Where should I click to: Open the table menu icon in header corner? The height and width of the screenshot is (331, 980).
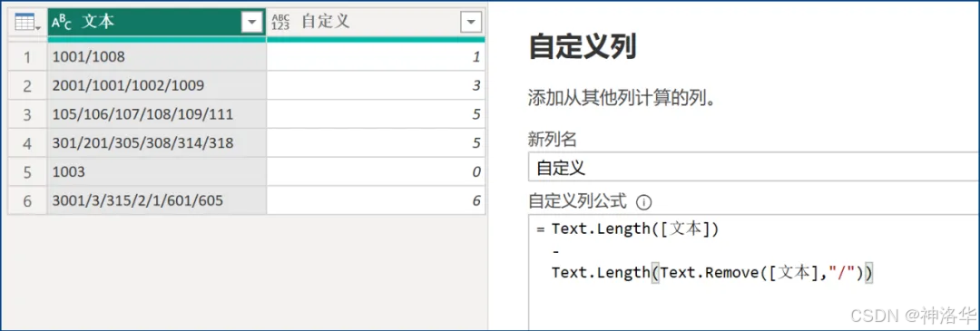(x=27, y=23)
